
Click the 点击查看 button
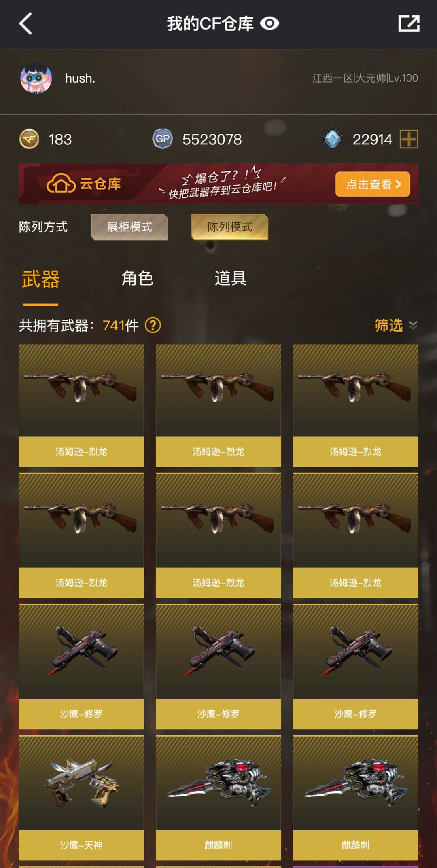pyautogui.click(x=373, y=184)
